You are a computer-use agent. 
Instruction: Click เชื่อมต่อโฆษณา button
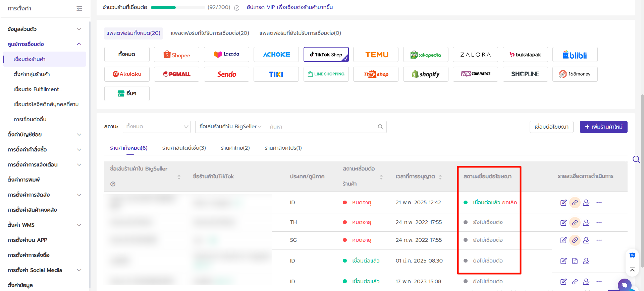[x=551, y=127]
